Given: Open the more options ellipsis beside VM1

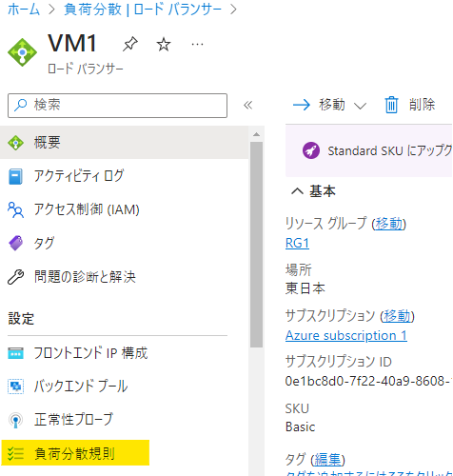Looking at the screenshot, I should (197, 44).
